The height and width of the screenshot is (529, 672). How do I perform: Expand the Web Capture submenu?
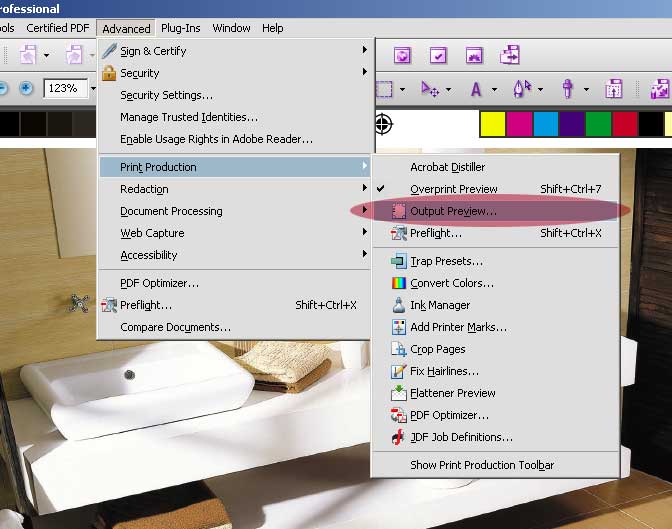(235, 233)
